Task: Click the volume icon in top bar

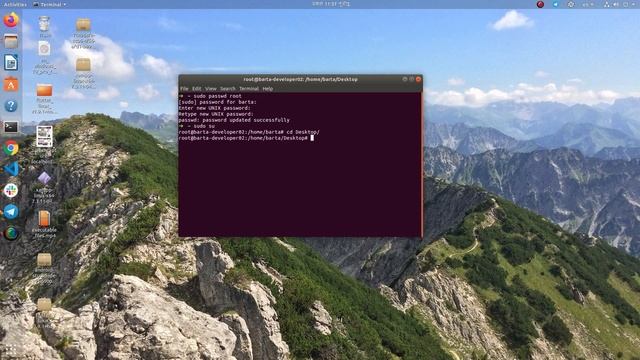Action: click(616, 4)
